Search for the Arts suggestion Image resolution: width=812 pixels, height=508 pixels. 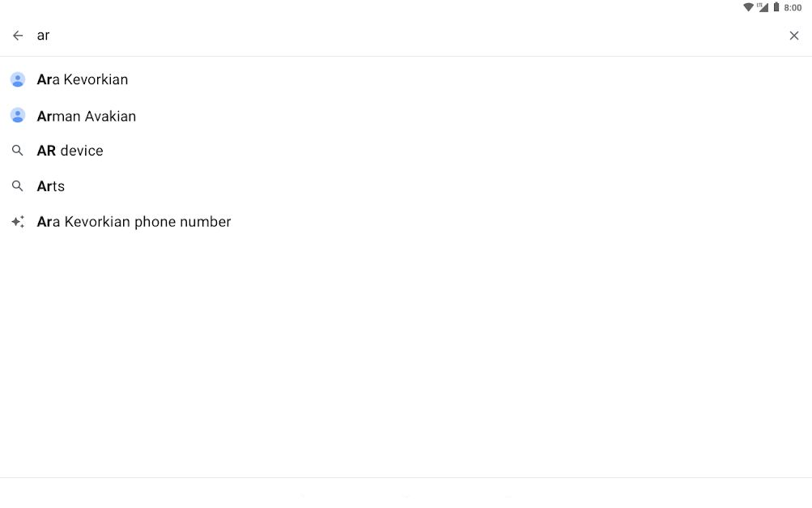[406, 186]
